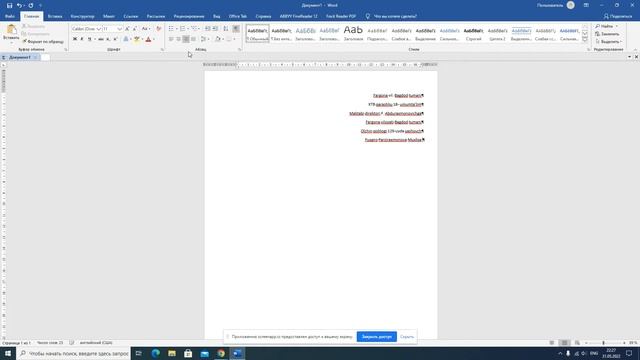Increase paragraph indent
This screenshot has width=640, height=360.
pos(215,29)
